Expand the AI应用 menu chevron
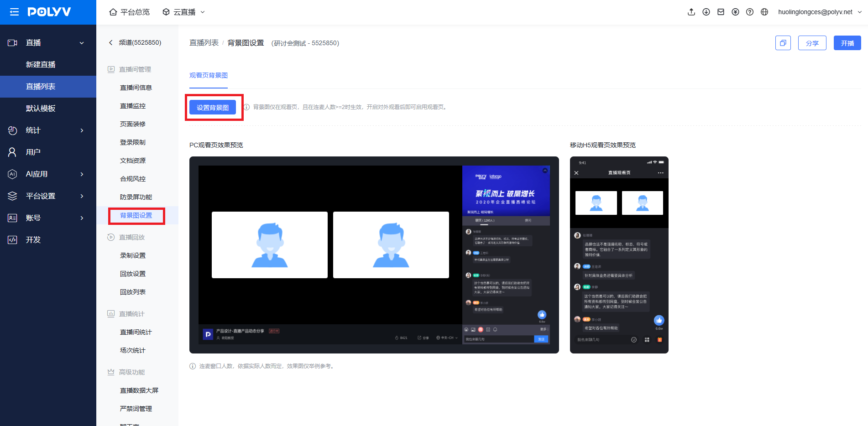Viewport: 868px width, 426px height. coord(82,174)
